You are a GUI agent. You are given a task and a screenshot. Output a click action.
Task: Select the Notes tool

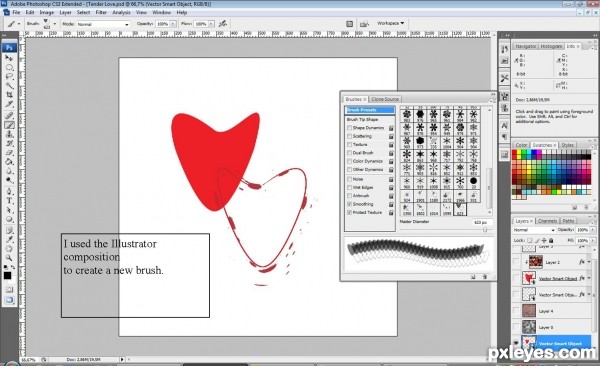click(9, 230)
